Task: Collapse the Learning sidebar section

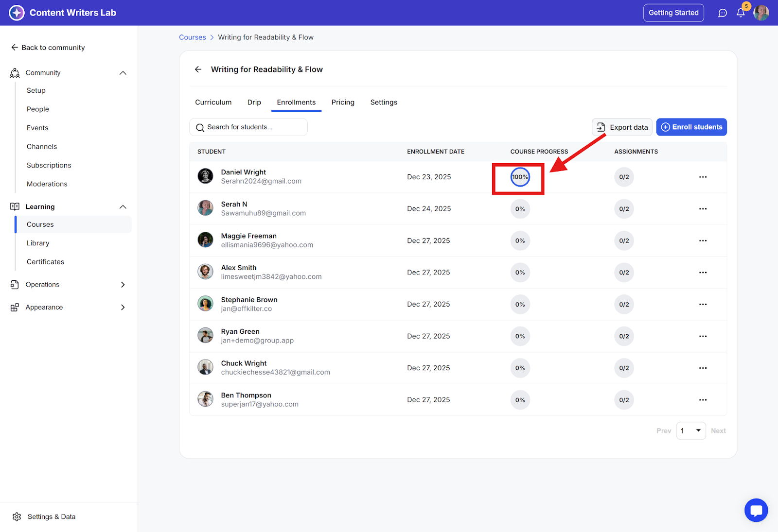Action: coord(123,207)
